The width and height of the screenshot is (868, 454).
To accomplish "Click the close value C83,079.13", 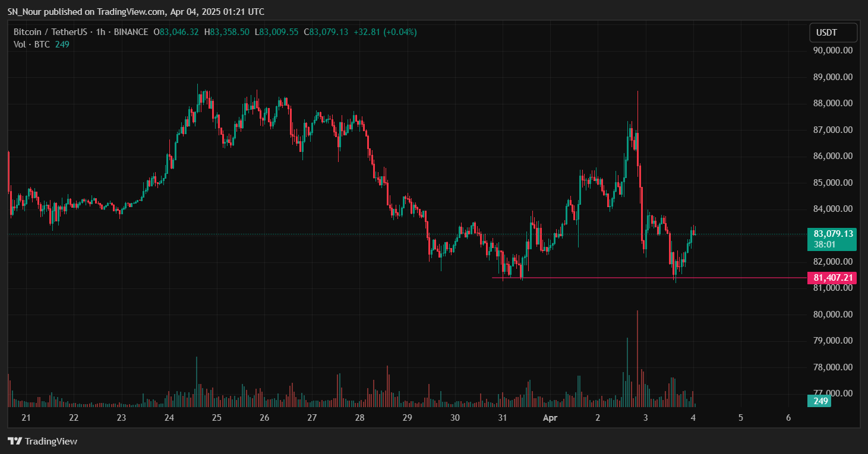I will point(326,32).
